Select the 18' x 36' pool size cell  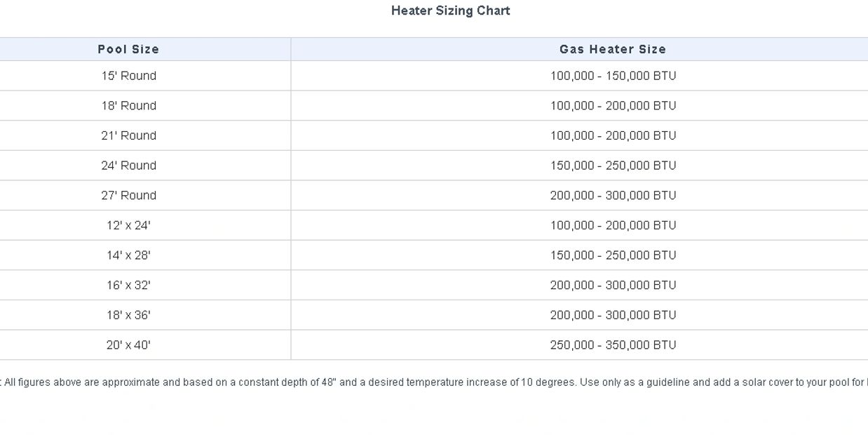pyautogui.click(x=128, y=315)
